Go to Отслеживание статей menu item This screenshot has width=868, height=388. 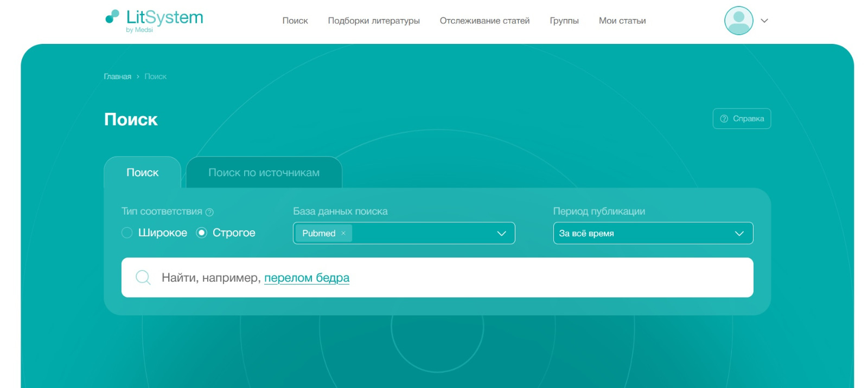click(484, 21)
